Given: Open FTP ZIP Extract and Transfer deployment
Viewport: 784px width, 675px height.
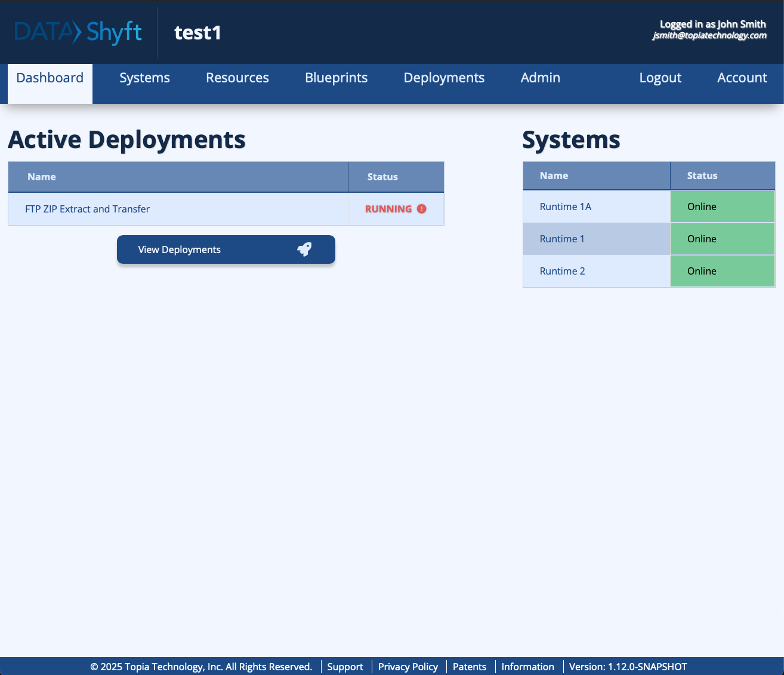Looking at the screenshot, I should click(x=87, y=209).
